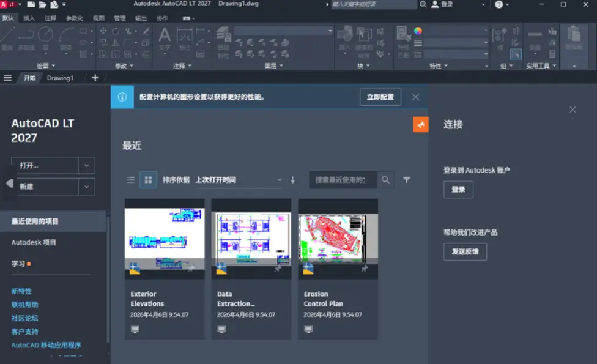Expand the 图层 panel
This screenshot has height=364, width=597.
tap(274, 66)
